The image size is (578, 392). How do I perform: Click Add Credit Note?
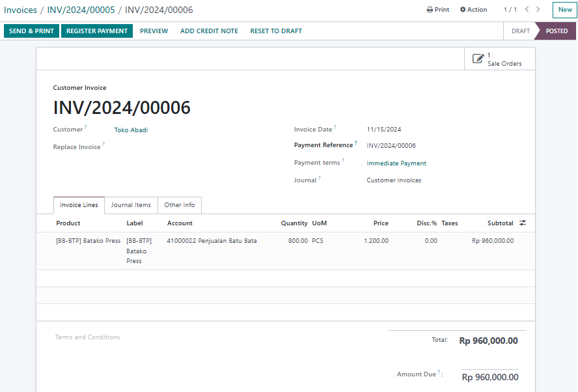[209, 31]
